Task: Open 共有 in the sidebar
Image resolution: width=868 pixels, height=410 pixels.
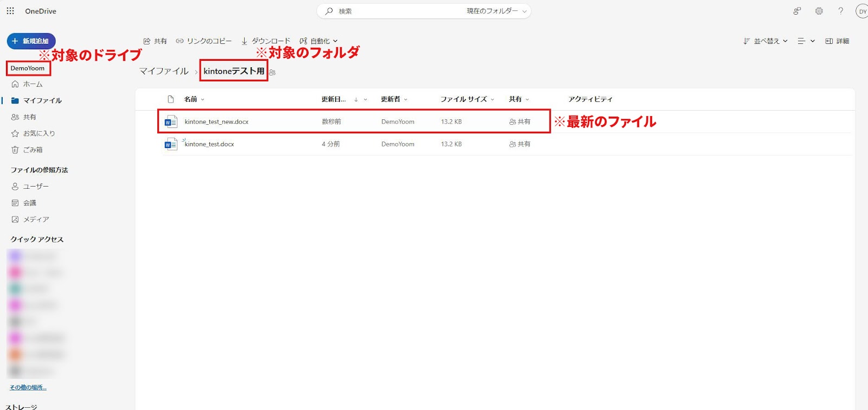Action: 29,117
